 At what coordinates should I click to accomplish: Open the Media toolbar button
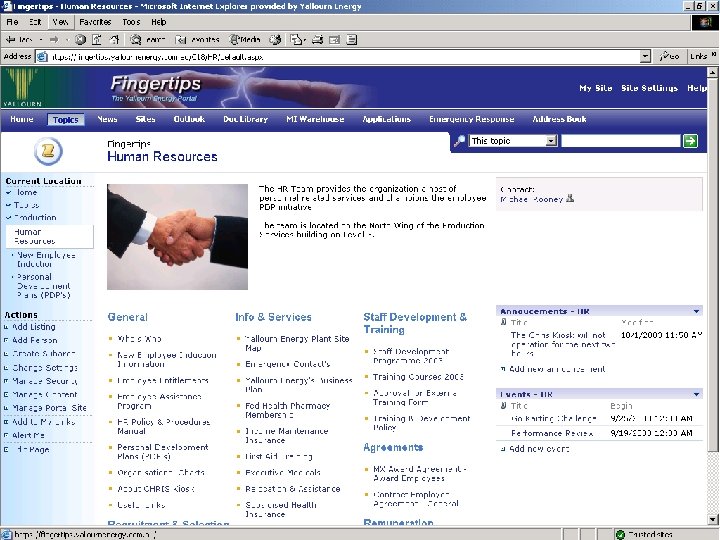[x=245, y=40]
